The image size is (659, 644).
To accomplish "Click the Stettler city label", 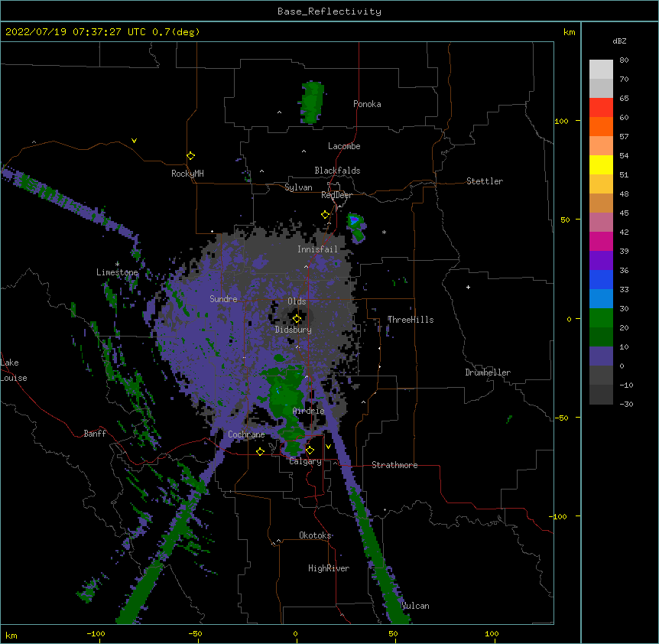I will (484, 181).
